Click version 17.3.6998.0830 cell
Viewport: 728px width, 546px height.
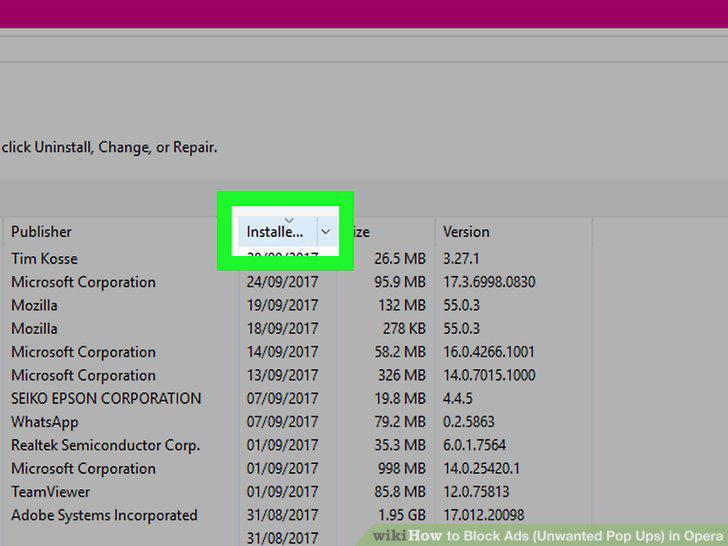pyautogui.click(x=489, y=282)
